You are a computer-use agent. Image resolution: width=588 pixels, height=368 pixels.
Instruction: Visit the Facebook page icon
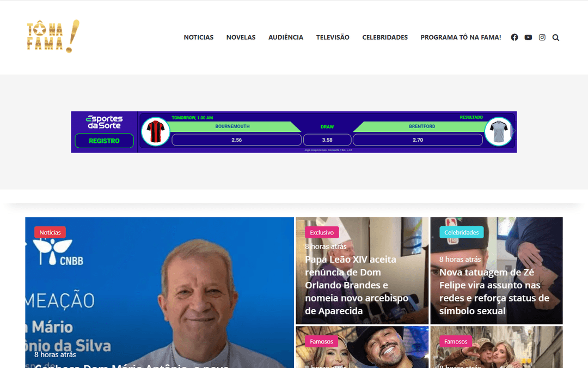point(514,37)
